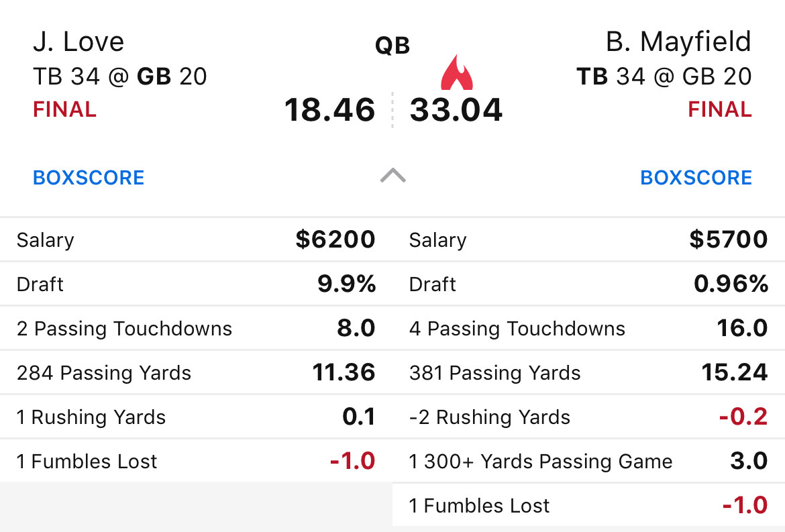This screenshot has width=785, height=532.
Task: Select the J. Love player name
Action: coord(78,42)
